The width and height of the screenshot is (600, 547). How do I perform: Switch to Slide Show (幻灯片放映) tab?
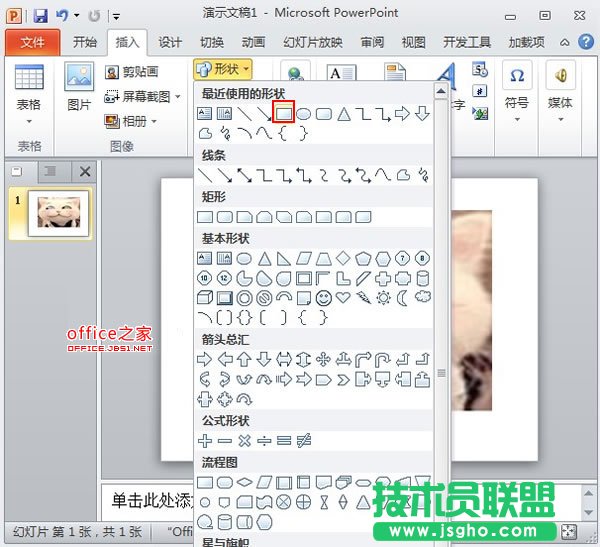point(313,42)
